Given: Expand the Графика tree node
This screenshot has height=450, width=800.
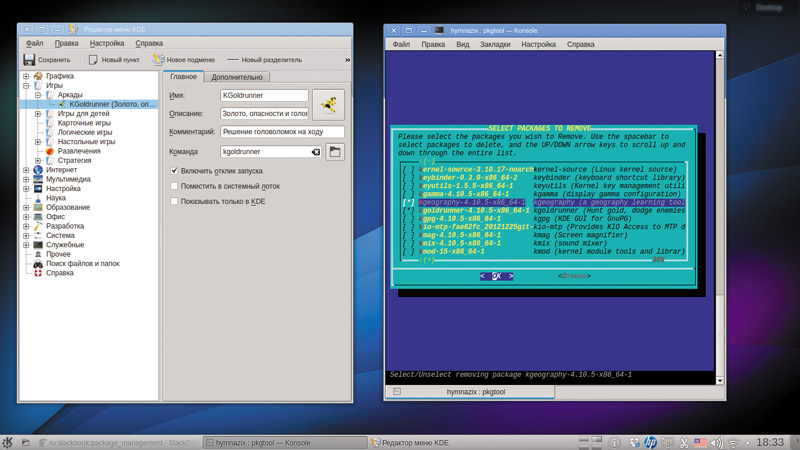Looking at the screenshot, I should [26, 76].
